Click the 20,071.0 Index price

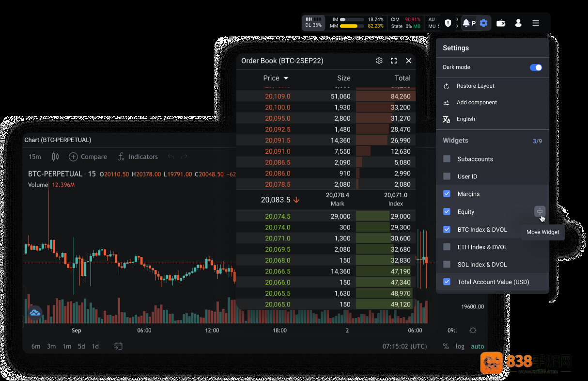396,195
